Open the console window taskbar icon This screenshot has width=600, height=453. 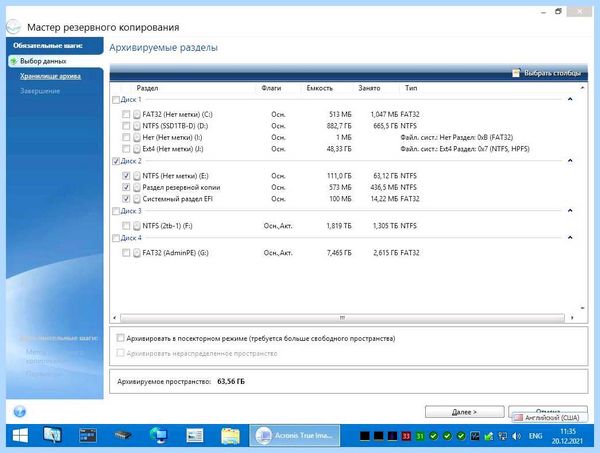point(88,435)
